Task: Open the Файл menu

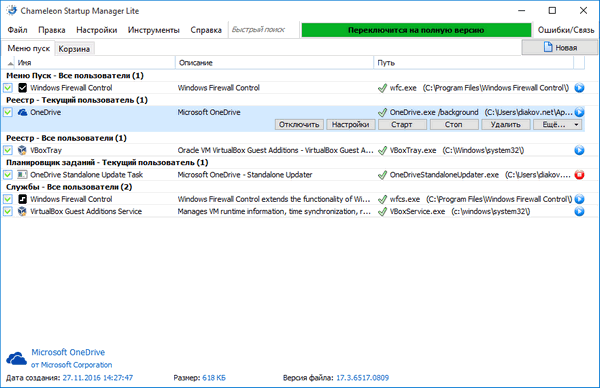Action: click(17, 30)
